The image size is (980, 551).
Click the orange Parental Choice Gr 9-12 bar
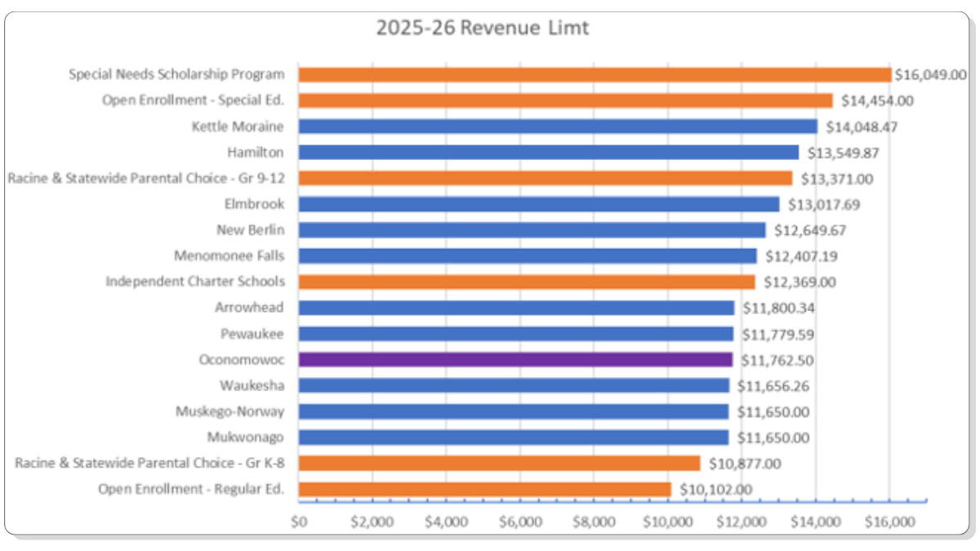[546, 178]
